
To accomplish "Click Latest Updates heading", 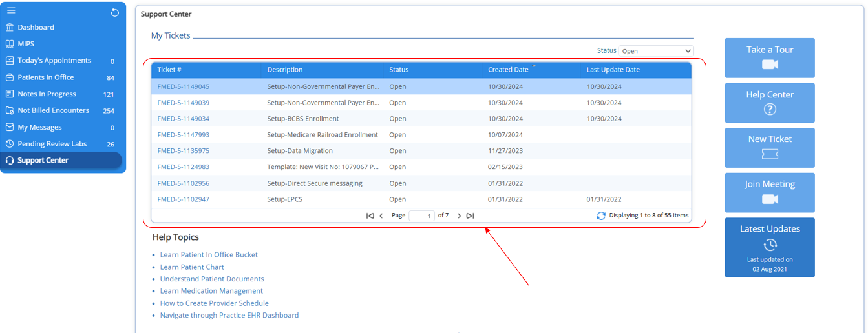I will 770,229.
